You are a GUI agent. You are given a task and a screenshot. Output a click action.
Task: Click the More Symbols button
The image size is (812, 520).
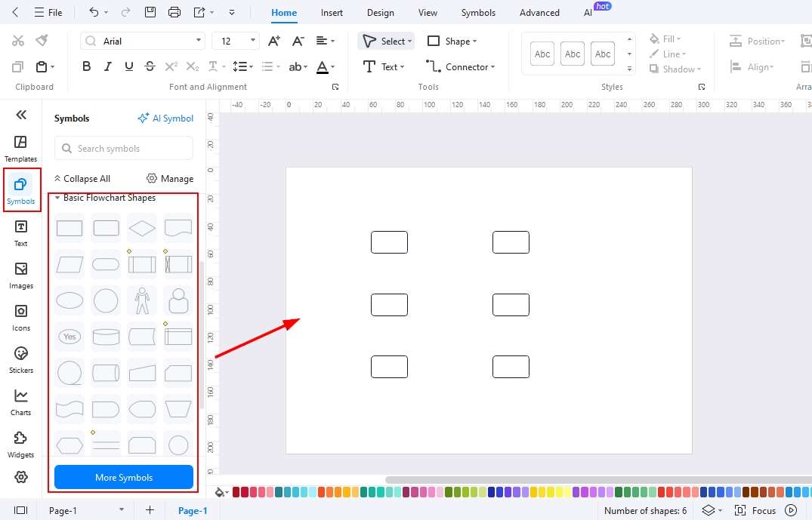[x=123, y=477]
